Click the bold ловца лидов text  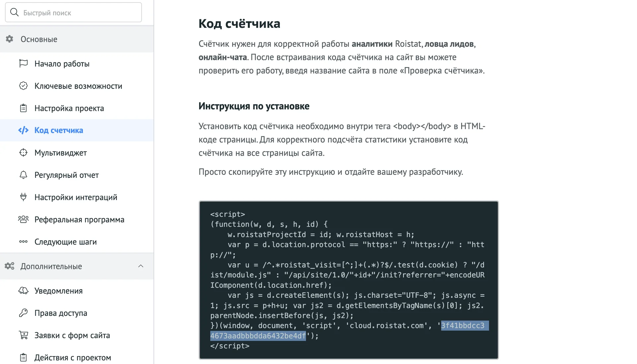[449, 44]
